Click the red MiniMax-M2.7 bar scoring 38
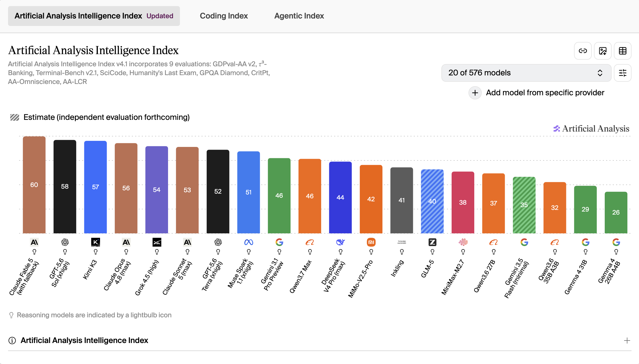Viewport: 639px width, 364px height. click(463, 202)
